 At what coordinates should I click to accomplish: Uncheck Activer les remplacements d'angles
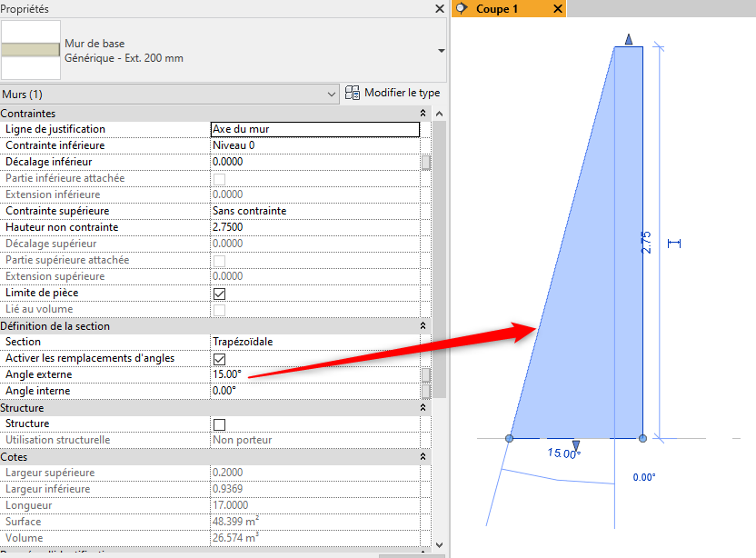219,358
